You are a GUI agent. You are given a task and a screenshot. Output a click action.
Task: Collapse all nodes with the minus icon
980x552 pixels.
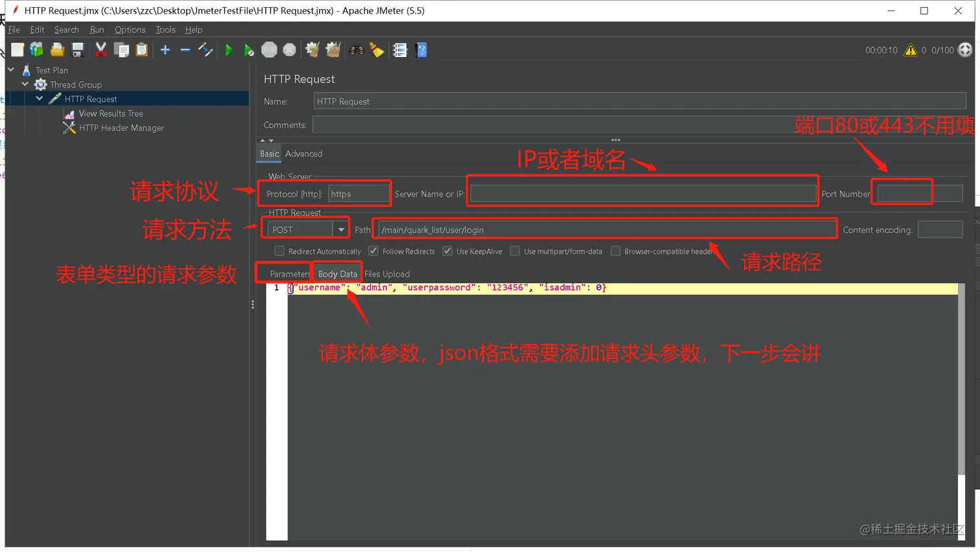(185, 50)
